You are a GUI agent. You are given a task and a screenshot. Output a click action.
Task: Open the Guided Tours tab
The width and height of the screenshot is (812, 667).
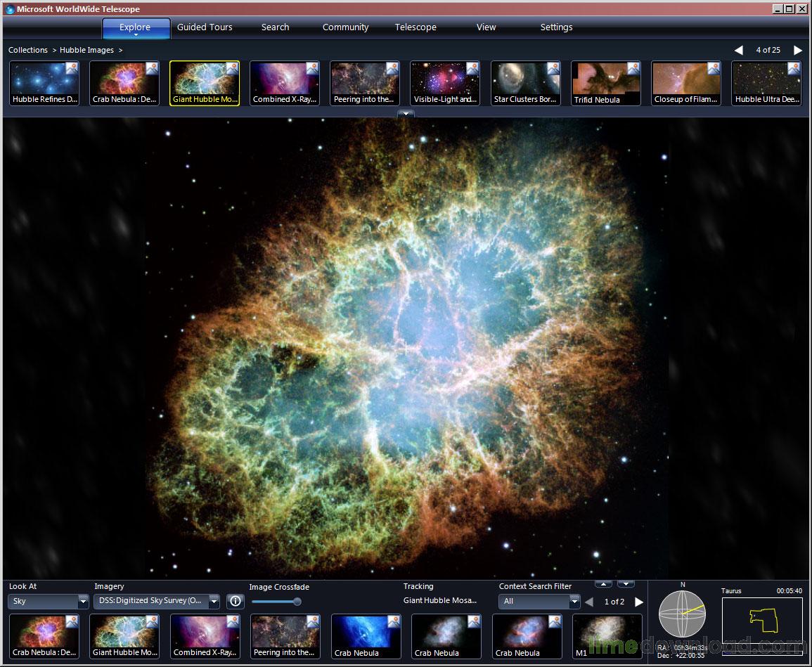[x=205, y=27]
